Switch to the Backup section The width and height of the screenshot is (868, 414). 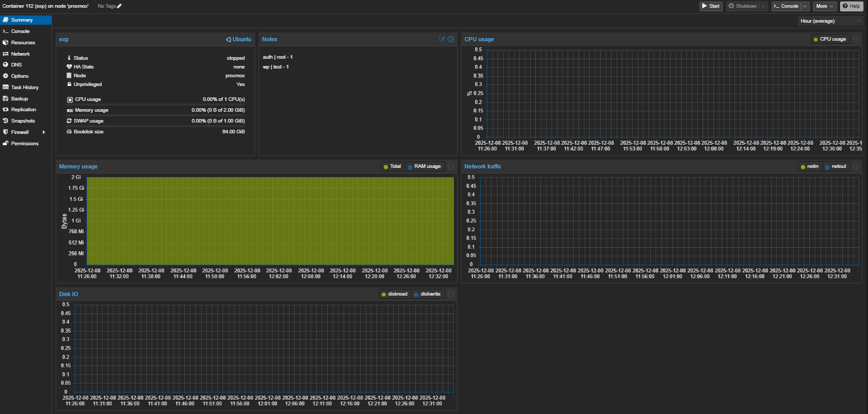pyautogui.click(x=20, y=99)
